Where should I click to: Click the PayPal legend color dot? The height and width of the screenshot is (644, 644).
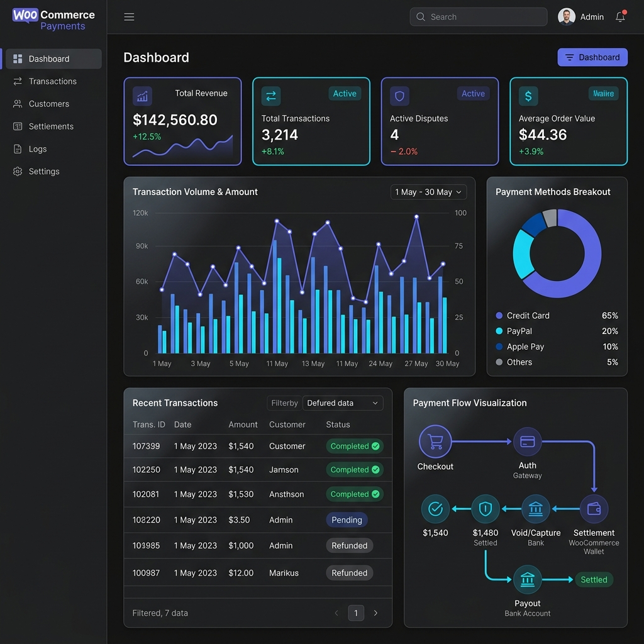click(499, 331)
